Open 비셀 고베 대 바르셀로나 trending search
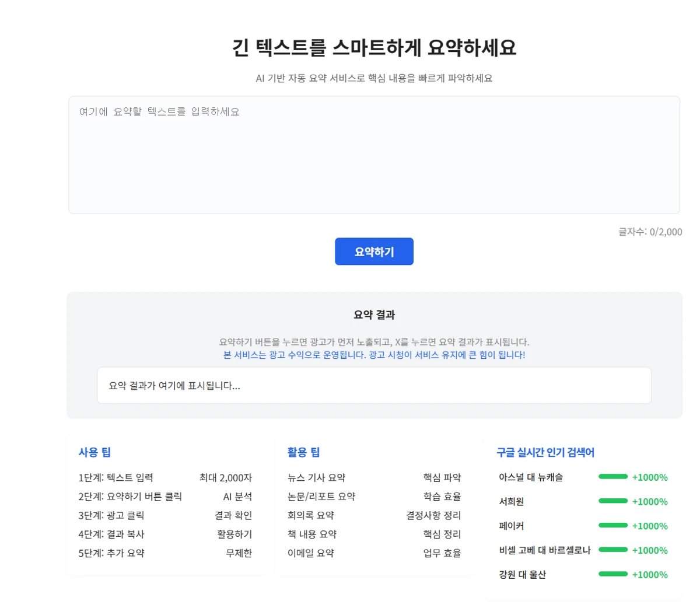Viewport: 700px width, 608px height. pyautogui.click(x=545, y=550)
